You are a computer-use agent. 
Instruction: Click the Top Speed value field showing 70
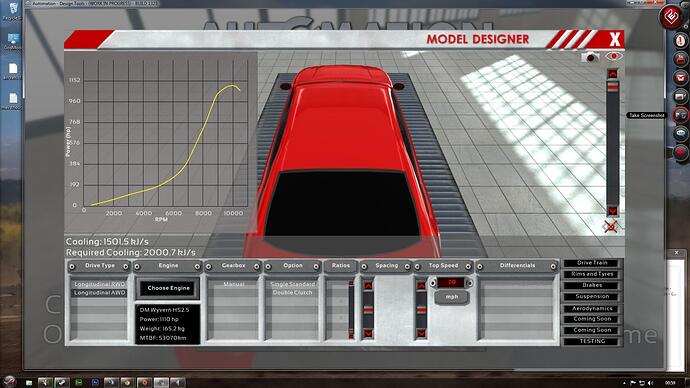[x=451, y=282]
